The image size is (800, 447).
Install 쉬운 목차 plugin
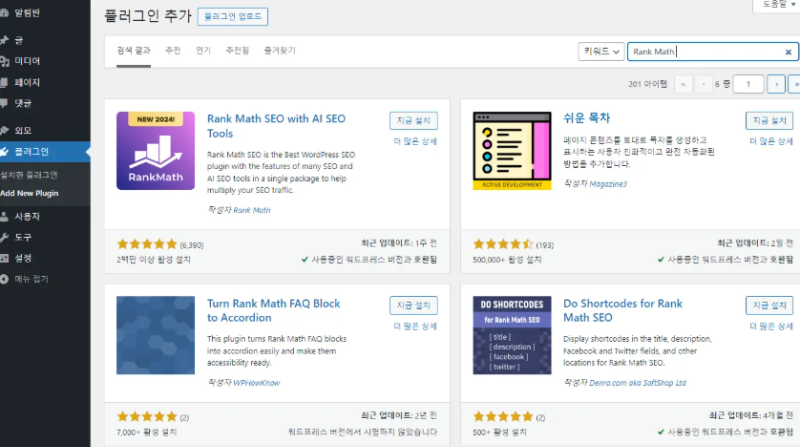(769, 120)
